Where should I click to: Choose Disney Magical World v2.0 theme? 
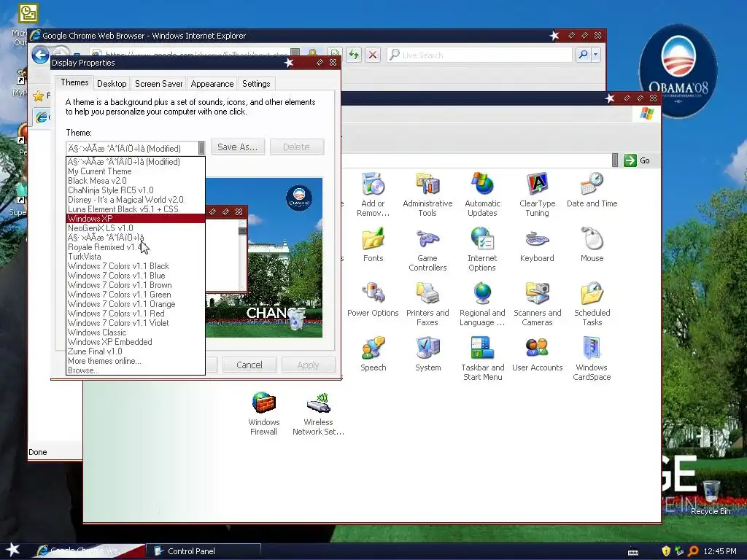coord(136,200)
